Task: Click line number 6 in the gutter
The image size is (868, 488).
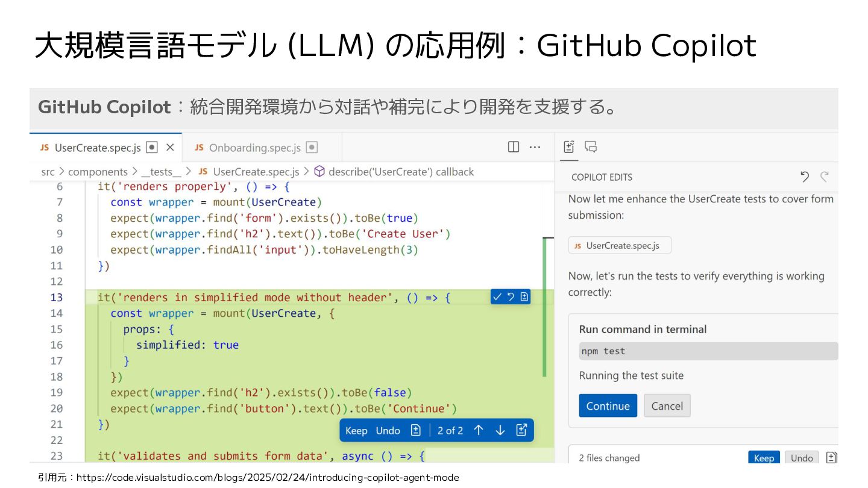Action: point(60,186)
